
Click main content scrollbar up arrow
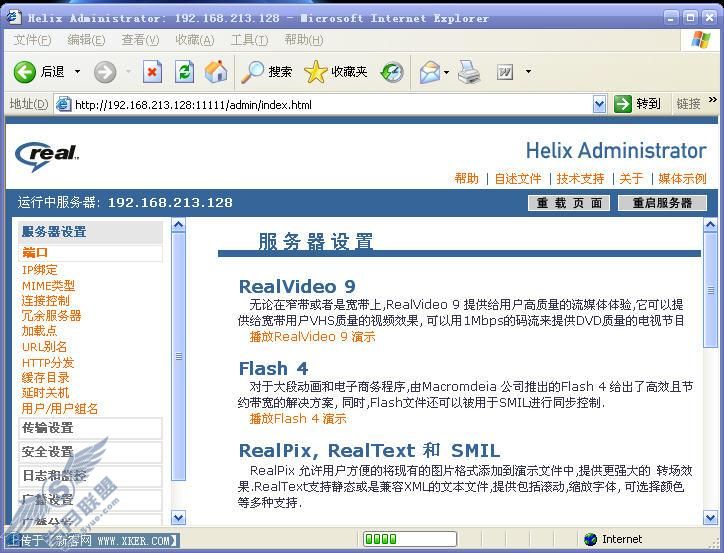tap(711, 225)
